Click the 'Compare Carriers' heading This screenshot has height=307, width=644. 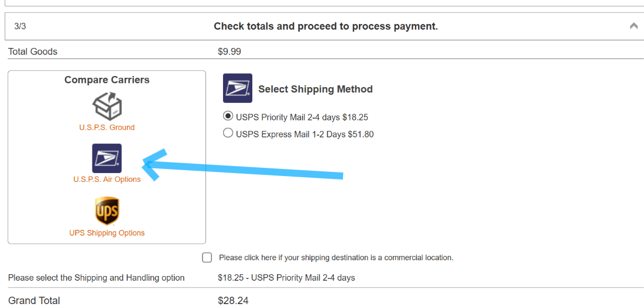[107, 80]
